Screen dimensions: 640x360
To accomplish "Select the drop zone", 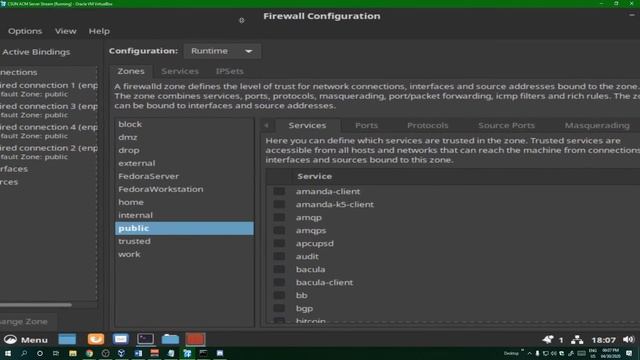I will coord(184,150).
